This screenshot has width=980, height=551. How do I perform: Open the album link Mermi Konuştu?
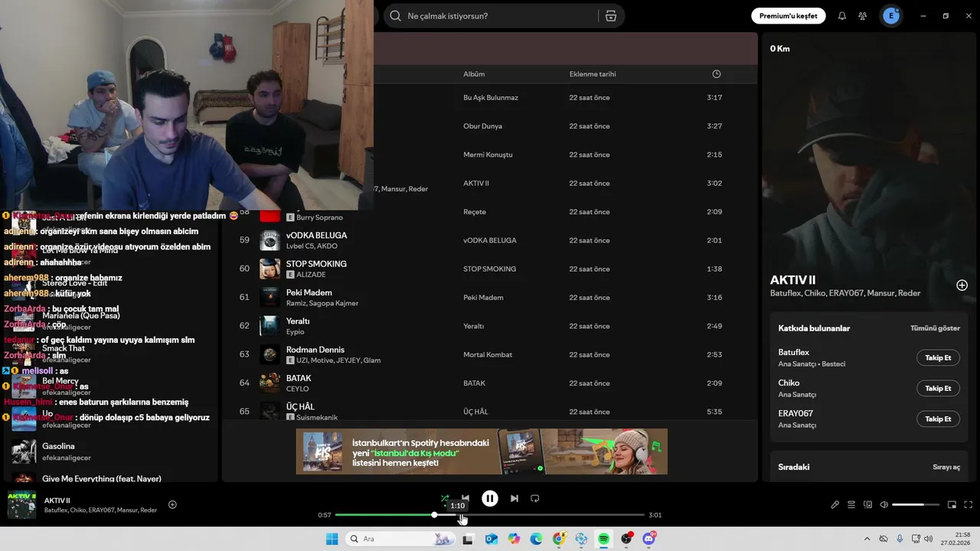point(488,155)
